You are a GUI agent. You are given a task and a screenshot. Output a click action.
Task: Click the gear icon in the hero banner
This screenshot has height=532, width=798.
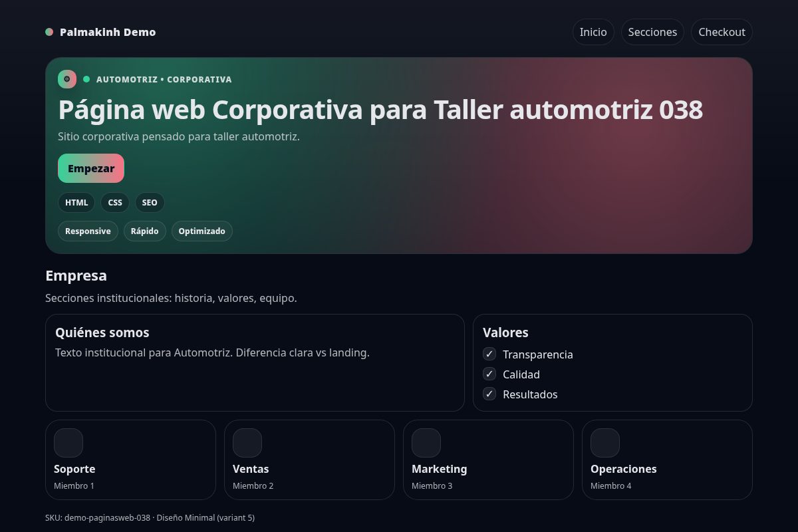point(67,79)
